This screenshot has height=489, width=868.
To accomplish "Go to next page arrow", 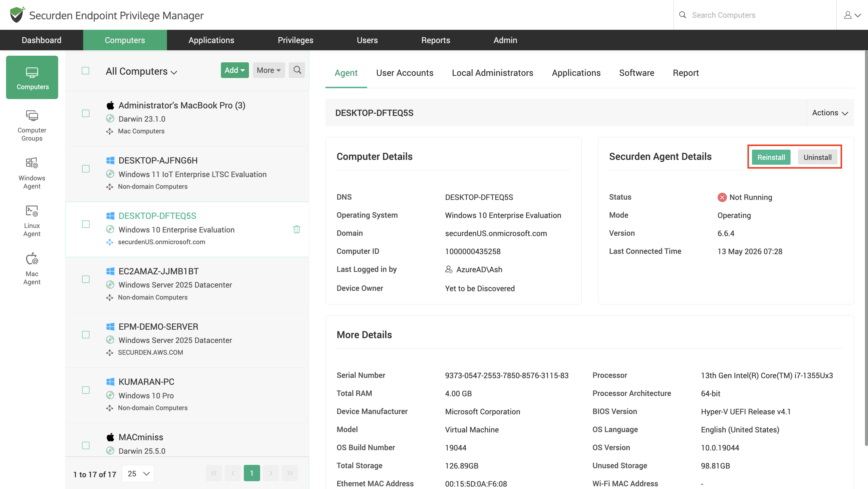I will pos(271,473).
